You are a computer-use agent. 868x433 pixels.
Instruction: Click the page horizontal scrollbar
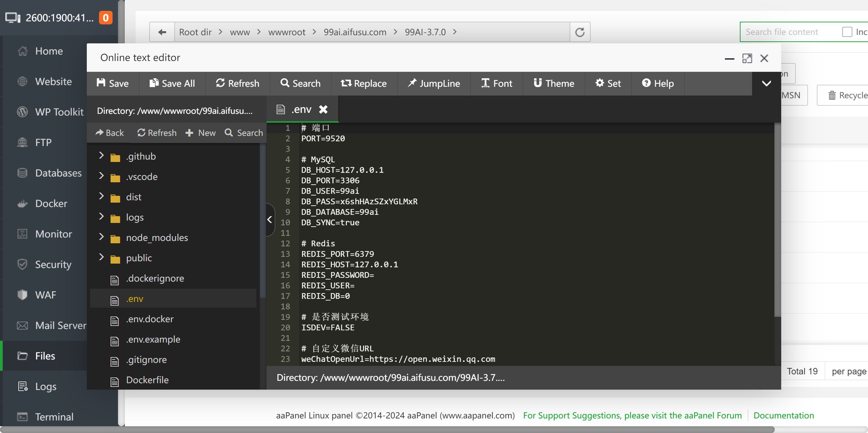pos(387,430)
